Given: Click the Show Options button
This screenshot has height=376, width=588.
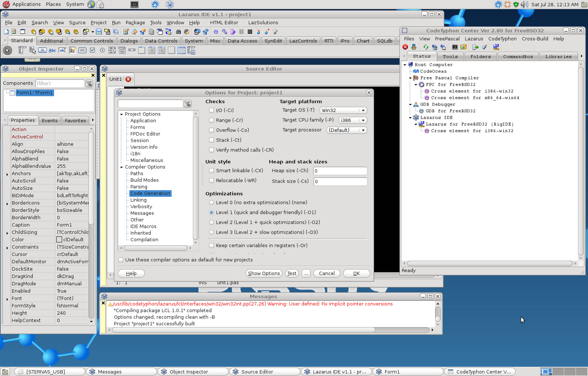Looking at the screenshot, I should click(x=264, y=273).
